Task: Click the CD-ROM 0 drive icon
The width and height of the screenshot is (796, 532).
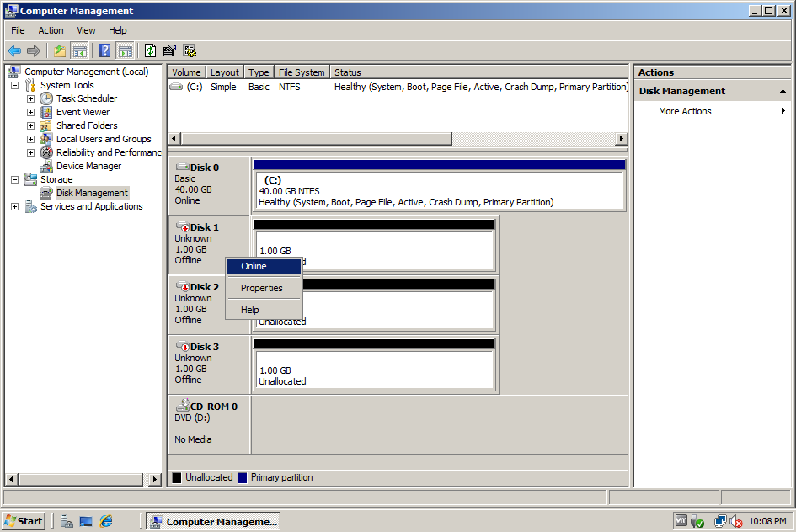Action: [182, 405]
